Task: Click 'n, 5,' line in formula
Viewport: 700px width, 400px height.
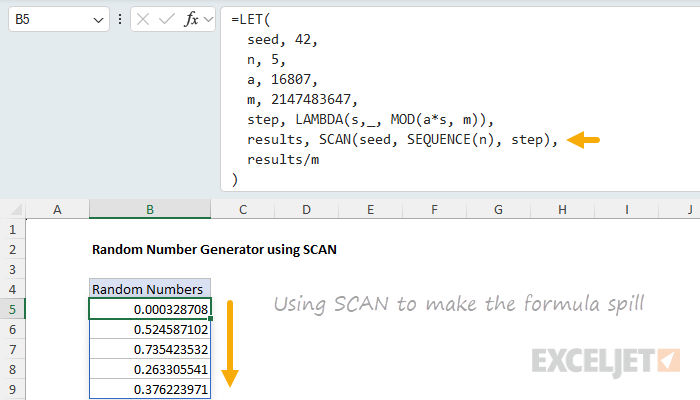Action: [x=266, y=60]
